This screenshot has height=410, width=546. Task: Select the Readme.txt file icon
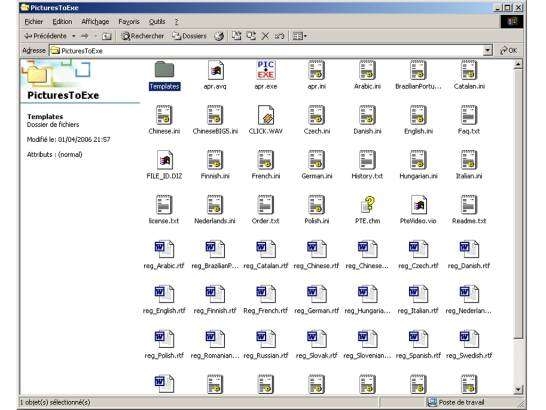tap(469, 204)
